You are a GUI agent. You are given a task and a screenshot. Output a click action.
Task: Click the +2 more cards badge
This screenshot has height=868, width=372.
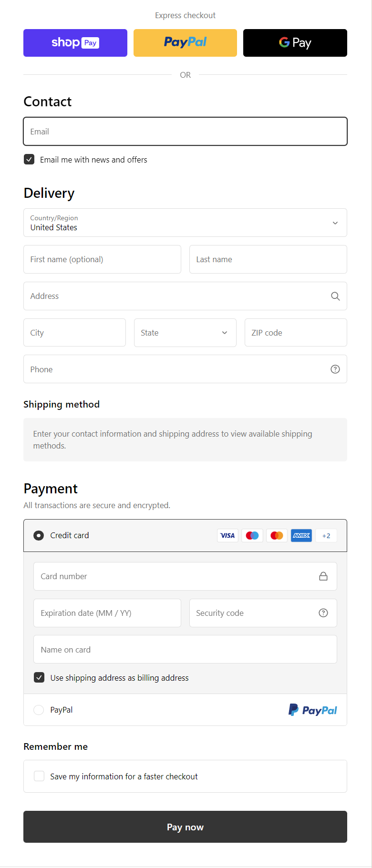(326, 535)
